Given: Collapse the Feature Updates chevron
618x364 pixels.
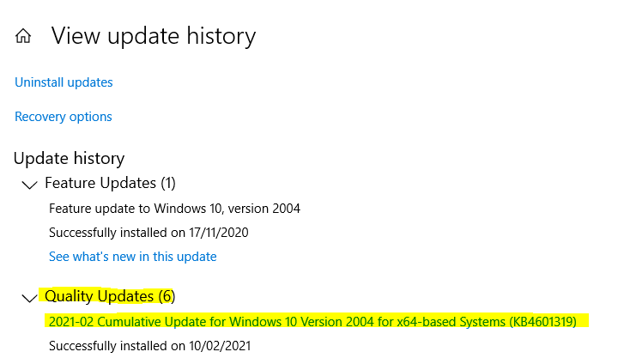Looking at the screenshot, I should (29, 185).
